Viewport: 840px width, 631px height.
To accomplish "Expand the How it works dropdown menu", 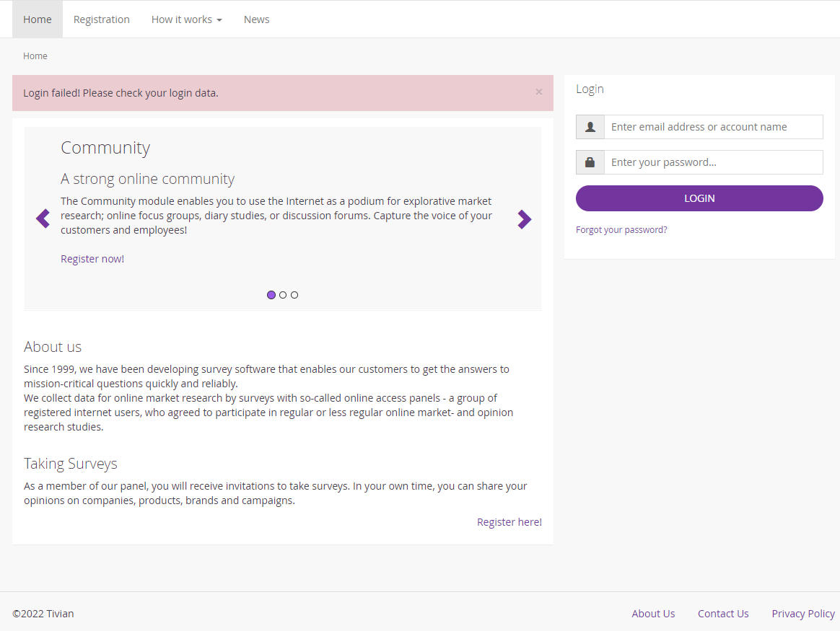I will coord(186,19).
